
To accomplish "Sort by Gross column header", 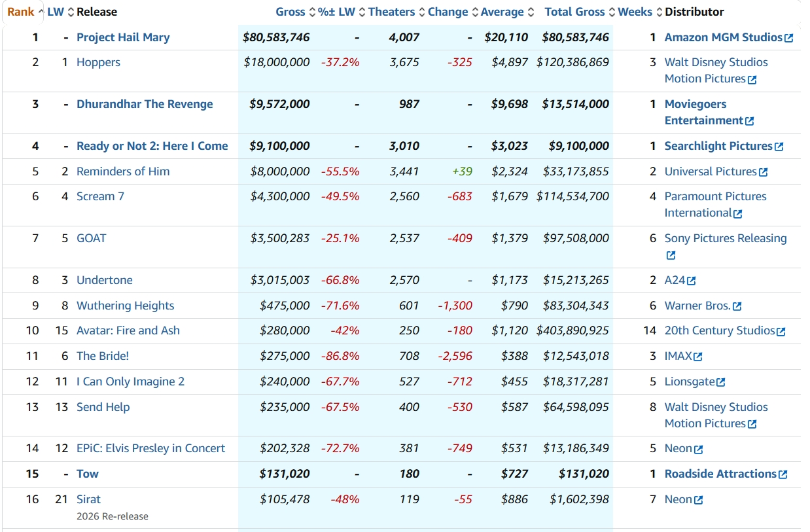I will pos(290,12).
